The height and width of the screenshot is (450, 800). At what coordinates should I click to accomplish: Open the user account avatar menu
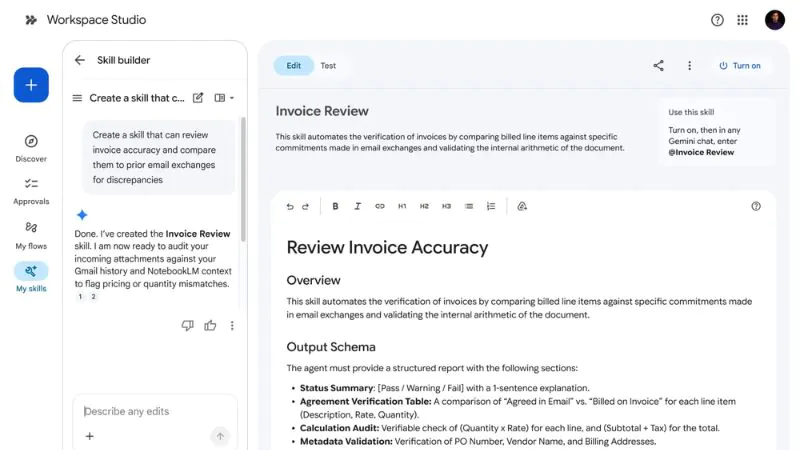tap(774, 20)
